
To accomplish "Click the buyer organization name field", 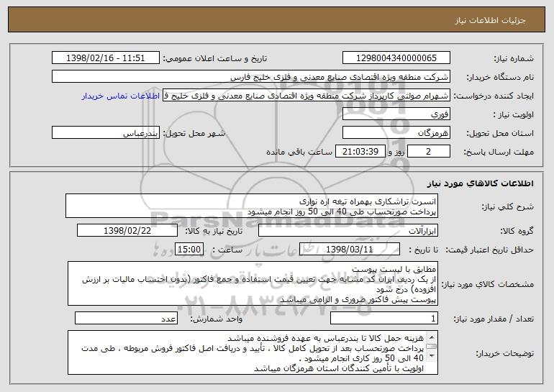I will pyautogui.click(x=251, y=77).
